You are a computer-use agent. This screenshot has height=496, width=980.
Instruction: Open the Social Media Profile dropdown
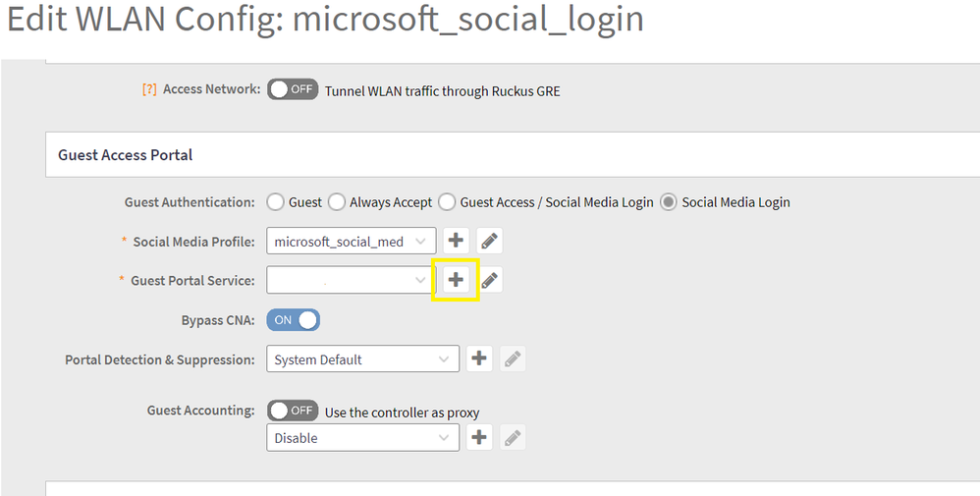click(351, 241)
